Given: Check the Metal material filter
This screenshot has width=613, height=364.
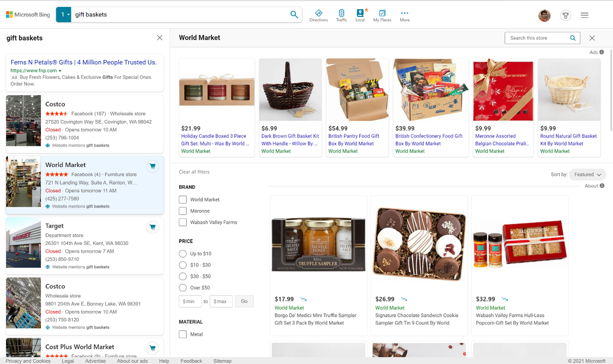Looking at the screenshot, I should pos(183,334).
